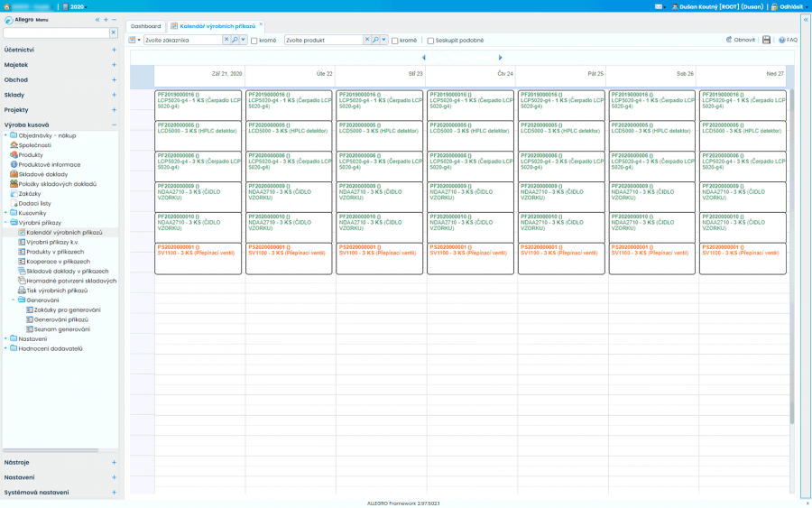The height and width of the screenshot is (508, 812).
Task: Open the FAQ help link
Action: coord(788,40)
